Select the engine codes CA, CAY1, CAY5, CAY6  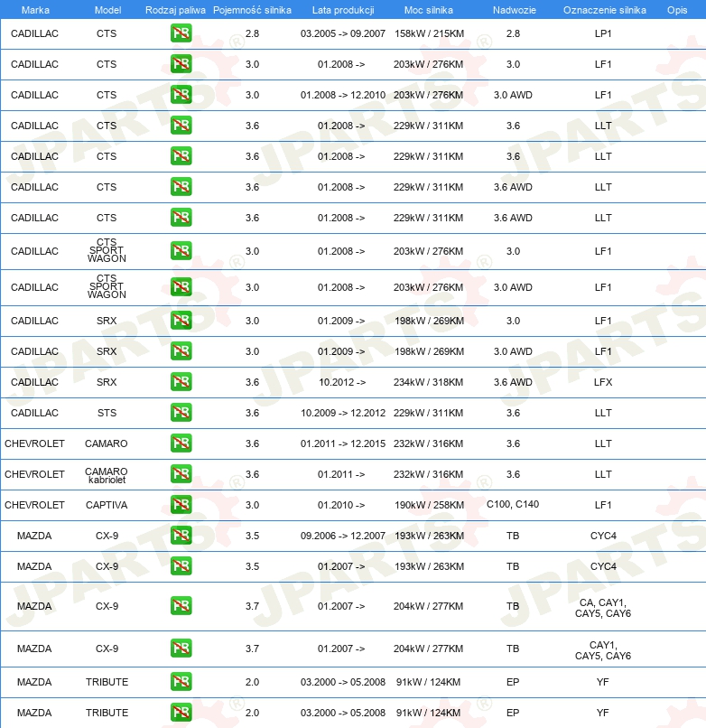(x=603, y=608)
